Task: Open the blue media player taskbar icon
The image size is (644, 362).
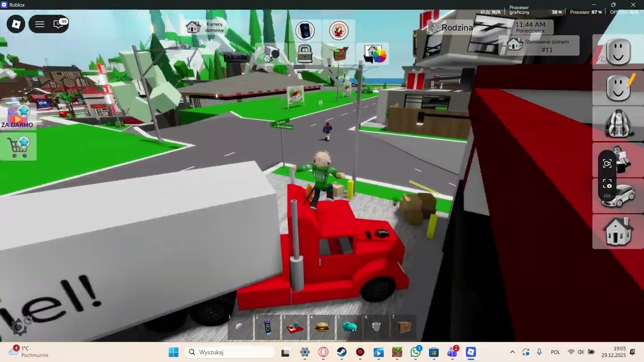Action: click(x=379, y=352)
